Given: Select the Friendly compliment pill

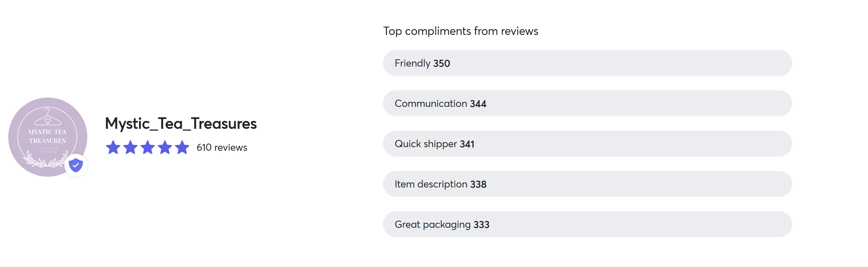Looking at the screenshot, I should [x=587, y=63].
